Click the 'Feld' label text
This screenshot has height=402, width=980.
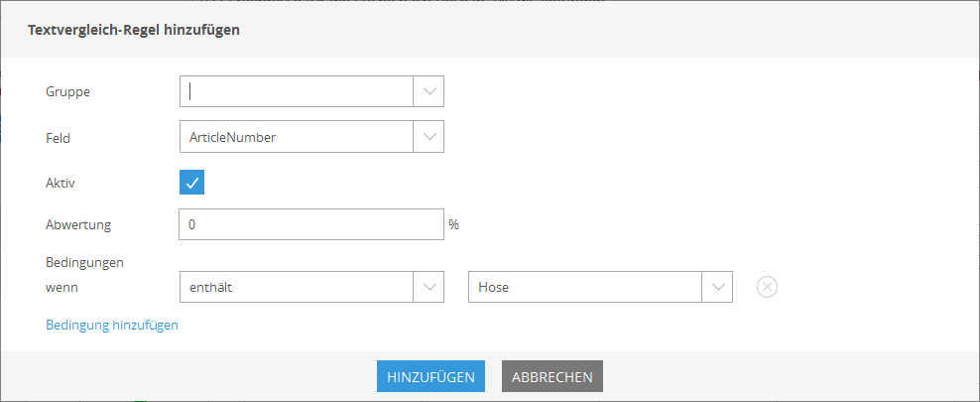(58, 138)
